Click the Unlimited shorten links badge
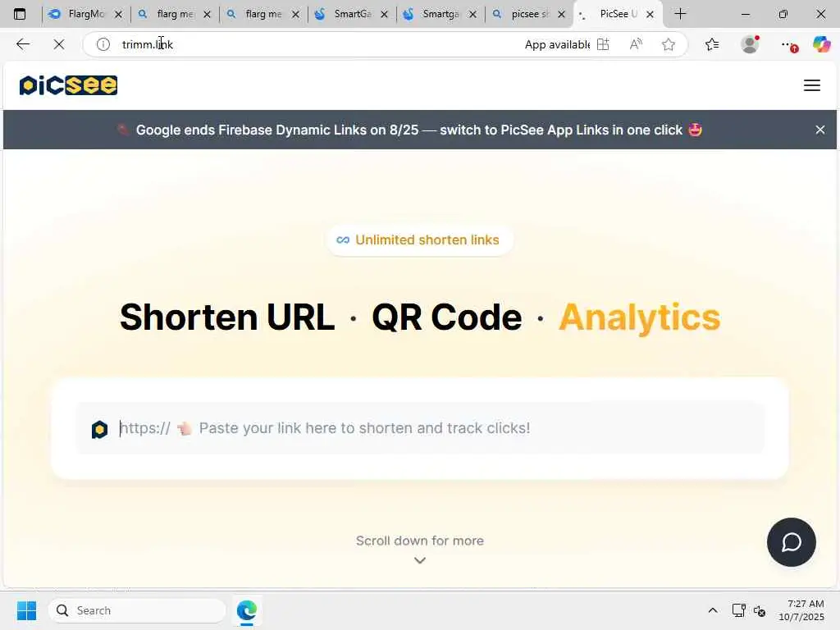Viewport: 840px width, 630px height. (x=419, y=240)
